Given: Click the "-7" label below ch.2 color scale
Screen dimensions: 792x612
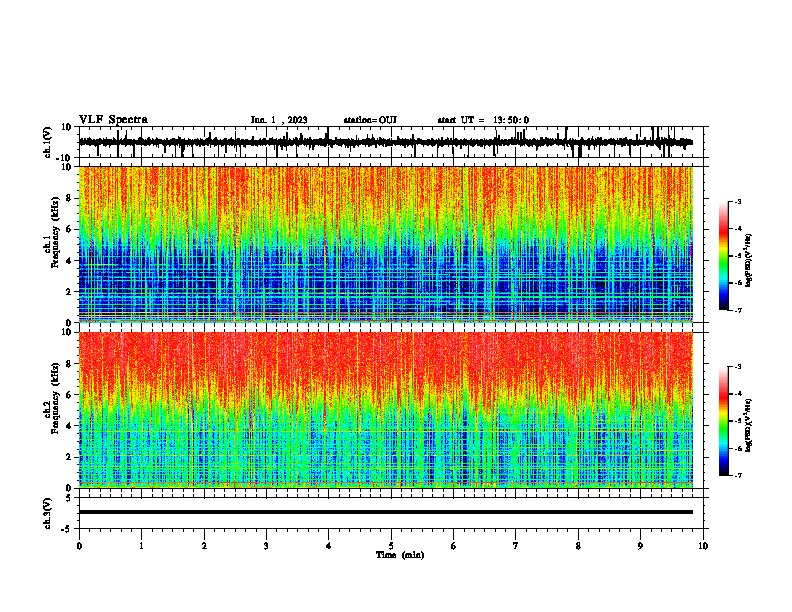Looking at the screenshot, I should [x=738, y=475].
